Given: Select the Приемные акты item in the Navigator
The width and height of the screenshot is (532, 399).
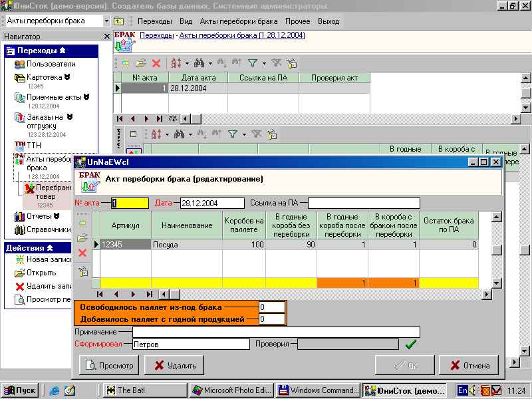Looking at the screenshot, I should tap(54, 97).
